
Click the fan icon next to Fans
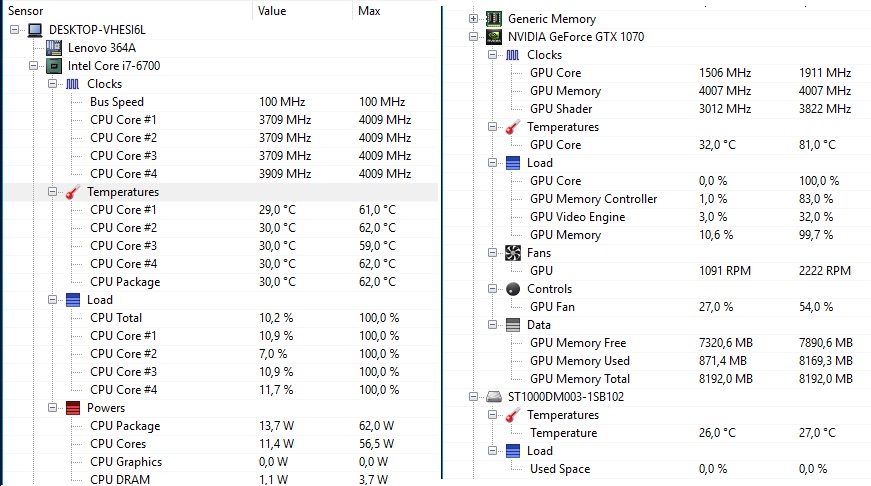tap(513, 253)
